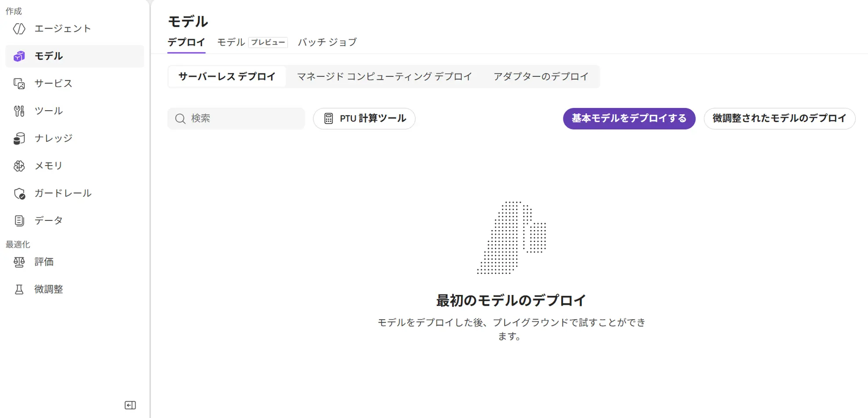Open the PTU 計算ツール
868x418 pixels.
click(364, 119)
